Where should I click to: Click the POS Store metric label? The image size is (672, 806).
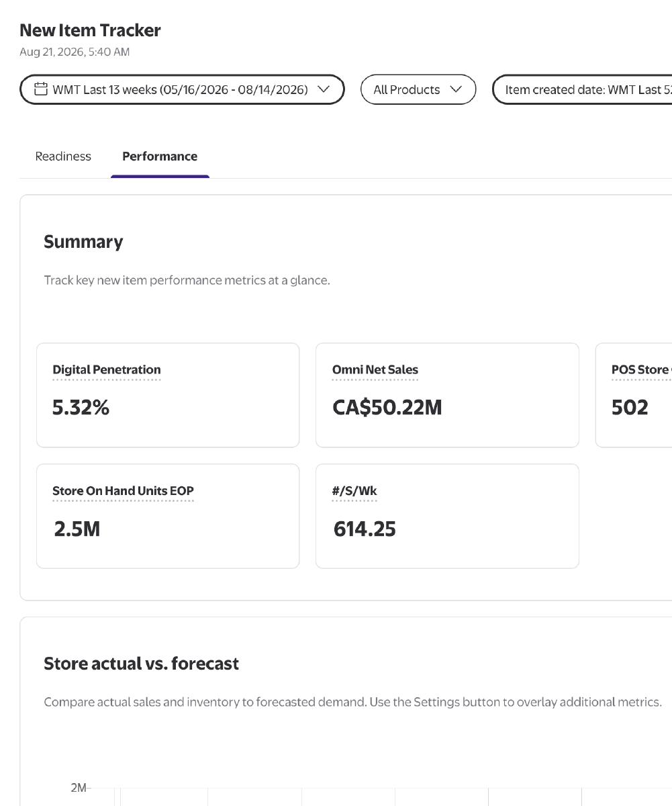click(x=641, y=369)
